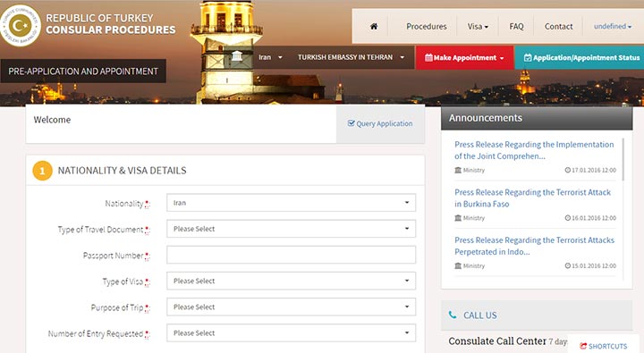The height and width of the screenshot is (353, 644).
Task: Open the Number of Entry Requested dropdown
Action: point(292,332)
